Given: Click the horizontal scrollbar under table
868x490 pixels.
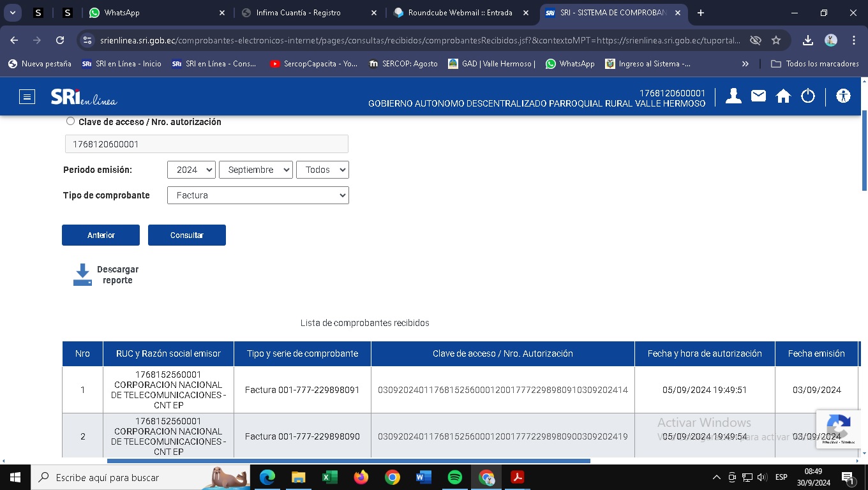Looking at the screenshot, I should tap(348, 461).
